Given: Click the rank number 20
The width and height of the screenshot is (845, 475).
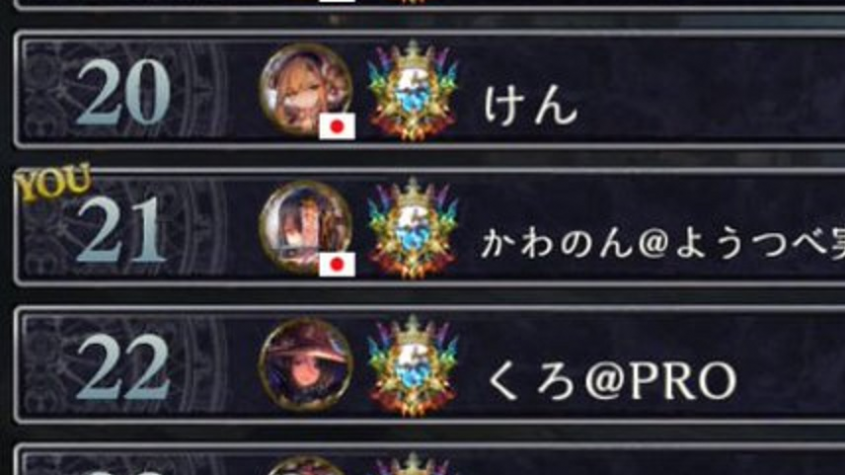Looking at the screenshot, I should click(x=123, y=92).
